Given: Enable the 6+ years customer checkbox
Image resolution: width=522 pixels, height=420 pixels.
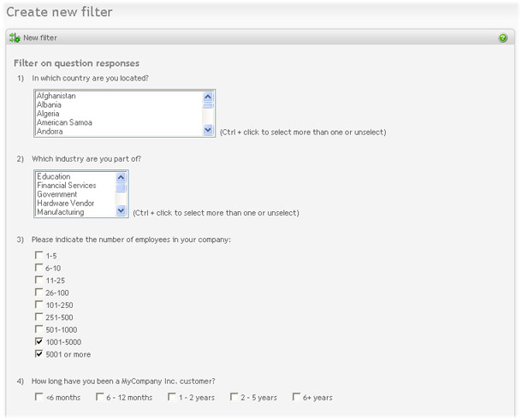Looking at the screenshot, I should point(296,397).
